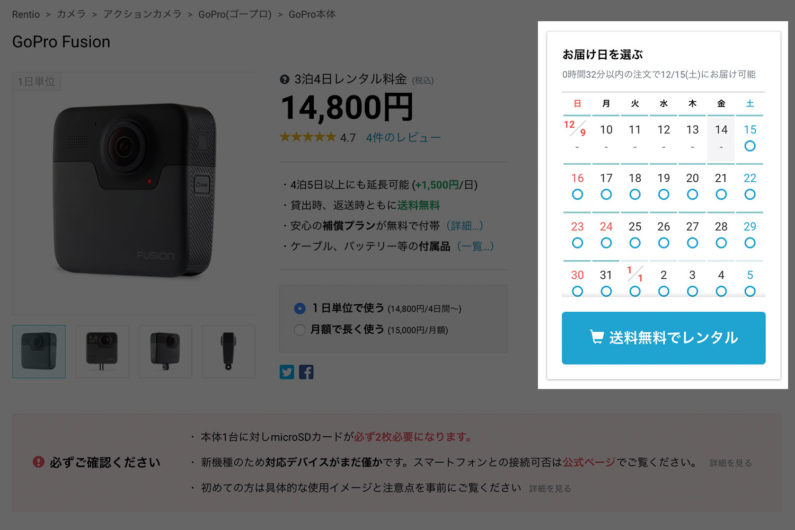This screenshot has height=530, width=795.
Task: Click 送料無料でレンタル button
Action: click(x=663, y=338)
